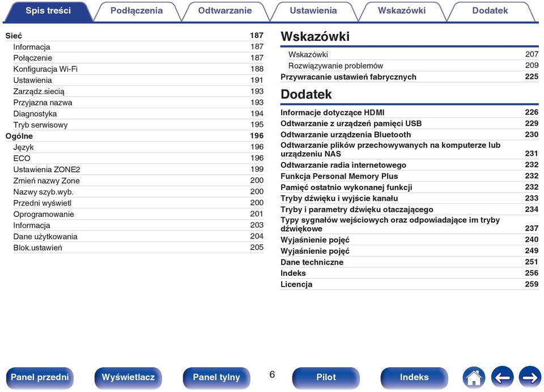
Task: Open Funkcja Personal Memory Plus entry
Action: point(409,176)
